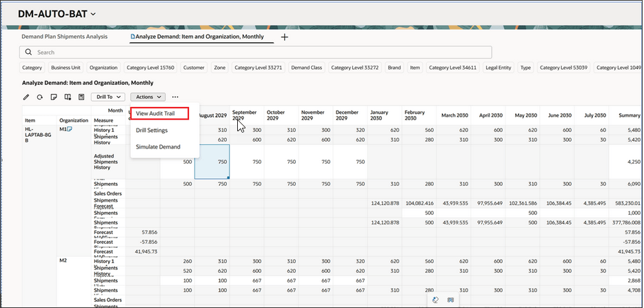
Task: Select the highlighted August 2029 cell with 750
Action: coord(212,162)
